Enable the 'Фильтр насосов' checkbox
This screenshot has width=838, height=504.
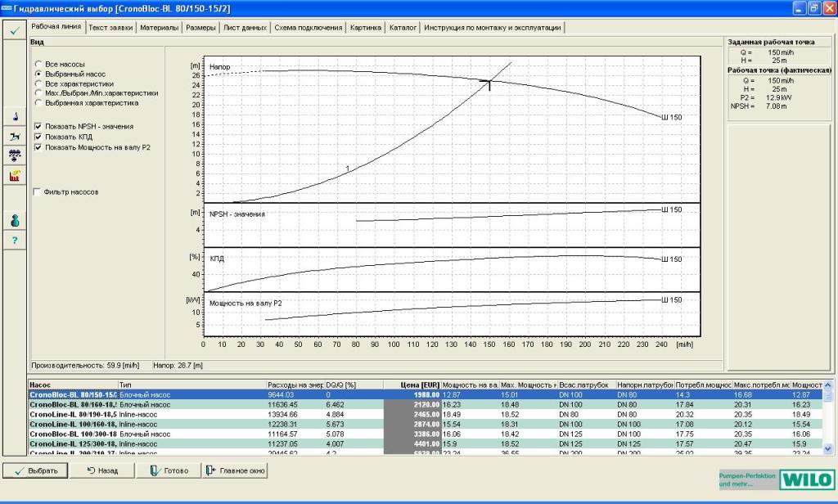pos(37,192)
